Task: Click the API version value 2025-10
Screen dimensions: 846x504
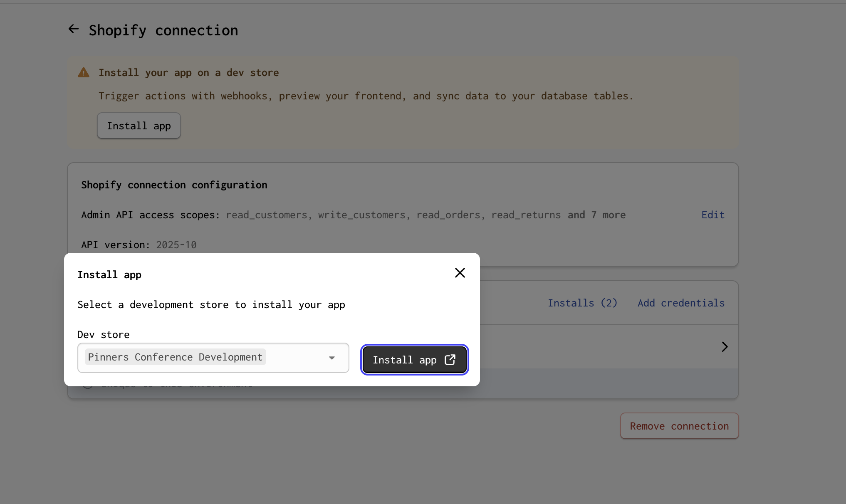Action: pos(176,245)
